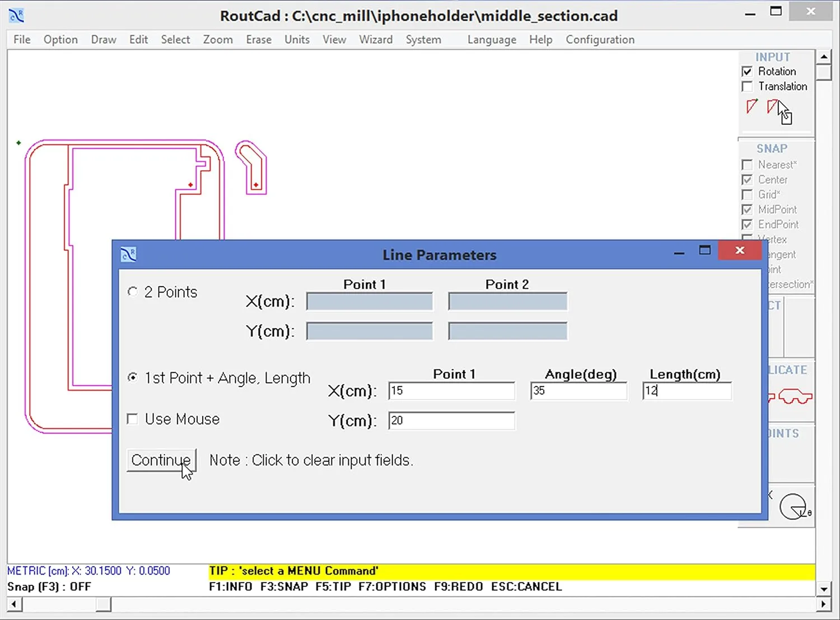
Task: Click the RoutCad application icon in the title bar
Action: 16,15
